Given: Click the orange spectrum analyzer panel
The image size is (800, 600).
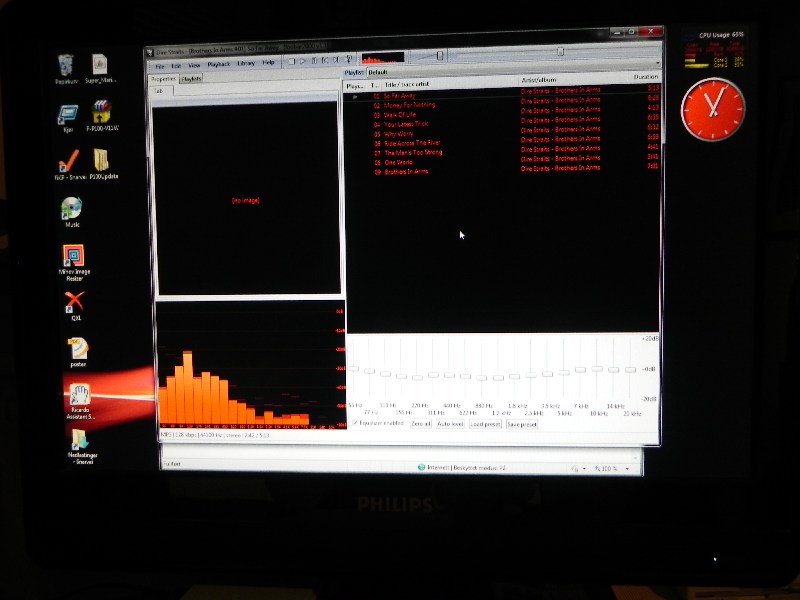Looking at the screenshot, I should click(251, 365).
